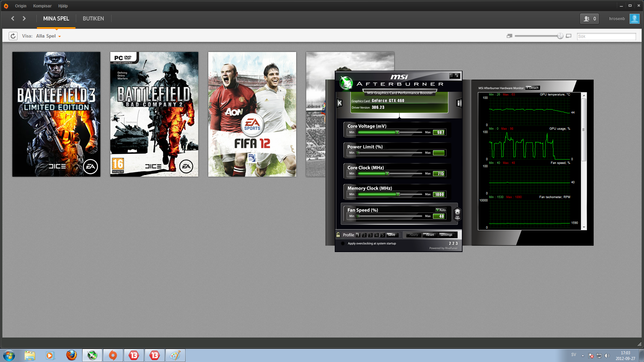Click the taskbar clock 17:03
644x362 pixels.
[x=625, y=353]
